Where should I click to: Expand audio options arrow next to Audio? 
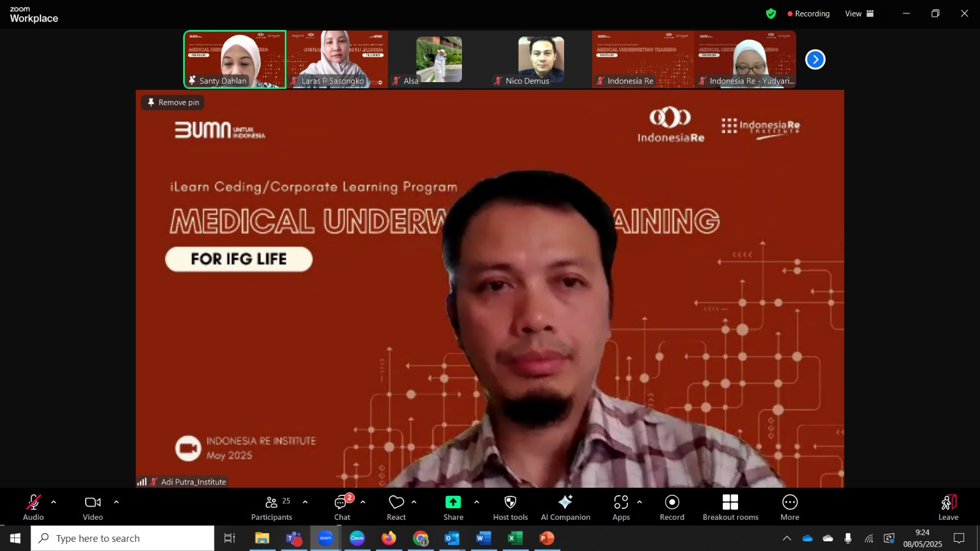pyautogui.click(x=54, y=502)
